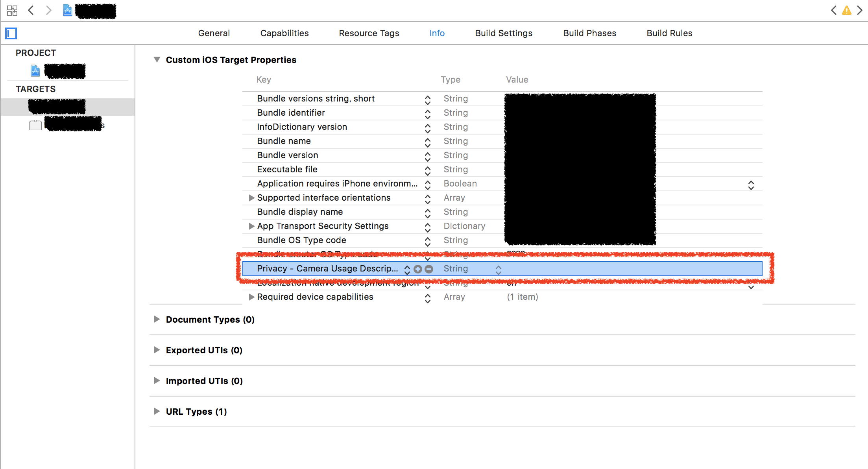This screenshot has width=868, height=469.
Task: Click the General tab
Action: pos(213,33)
